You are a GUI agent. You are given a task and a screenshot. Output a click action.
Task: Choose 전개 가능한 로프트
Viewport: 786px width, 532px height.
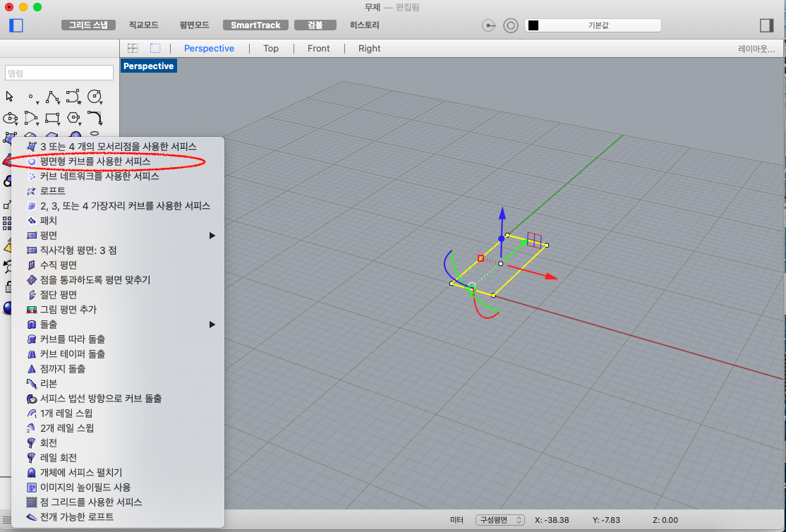[118, 517]
